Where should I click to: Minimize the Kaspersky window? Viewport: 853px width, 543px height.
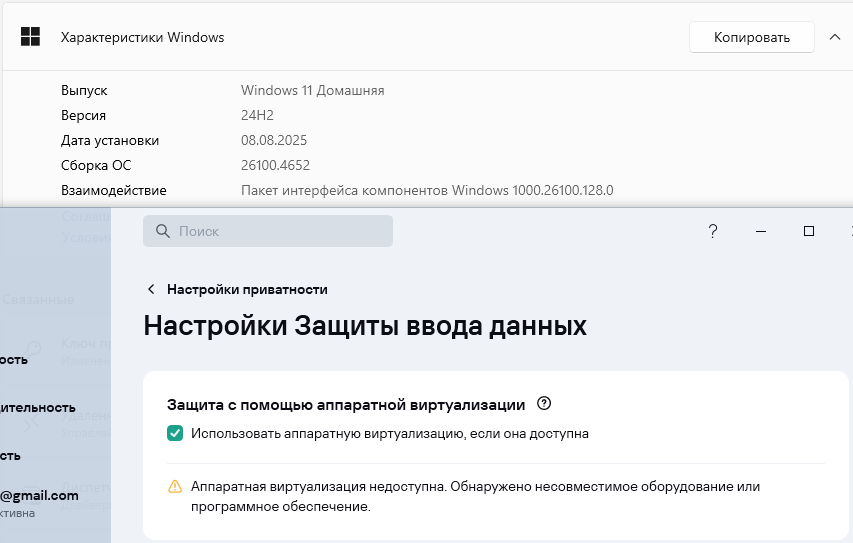click(761, 231)
